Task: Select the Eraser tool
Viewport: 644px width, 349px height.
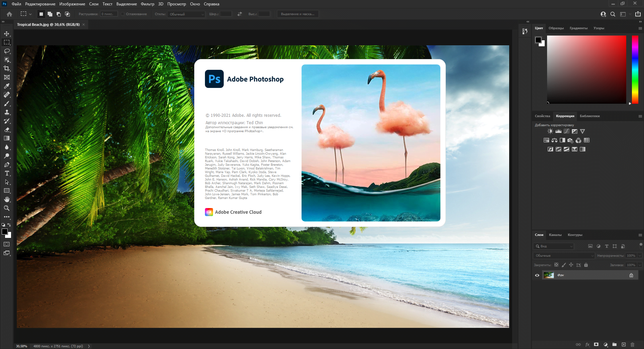Action: [x=7, y=130]
